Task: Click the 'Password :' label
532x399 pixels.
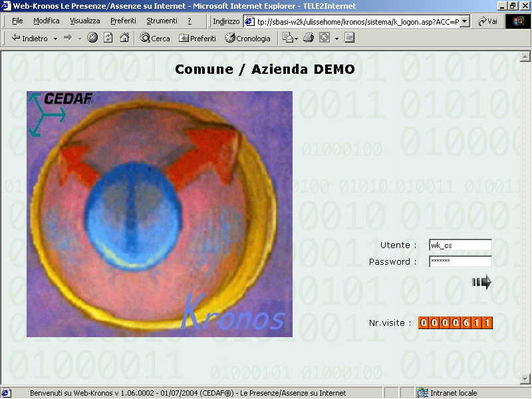Action: [393, 261]
